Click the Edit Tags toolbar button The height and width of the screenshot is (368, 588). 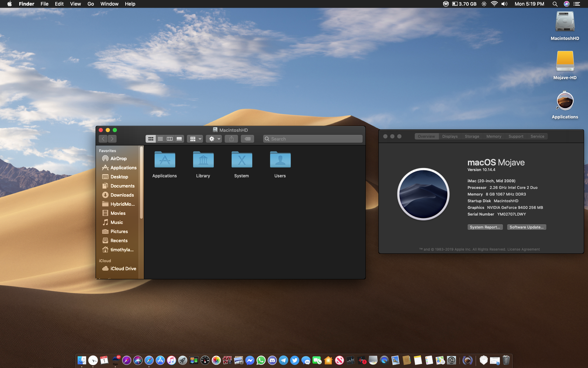pos(247,139)
